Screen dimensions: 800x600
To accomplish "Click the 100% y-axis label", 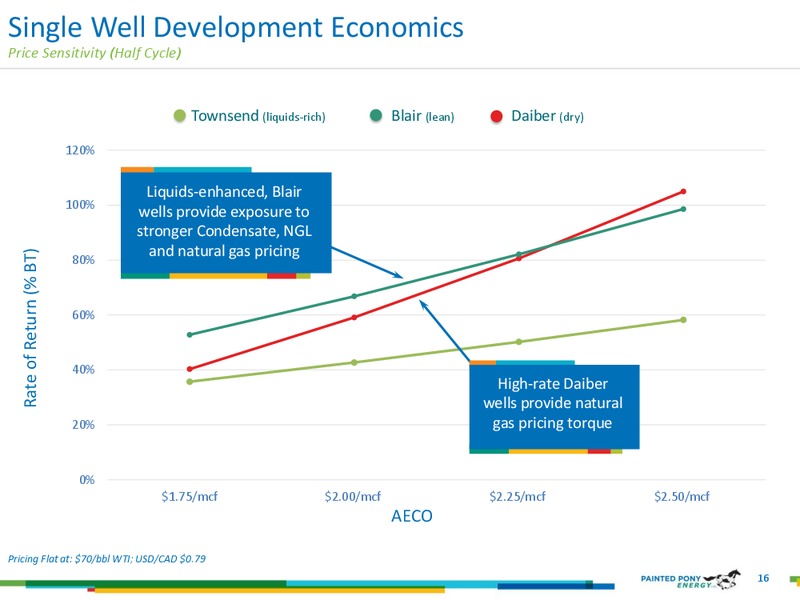I will pyautogui.click(x=80, y=205).
